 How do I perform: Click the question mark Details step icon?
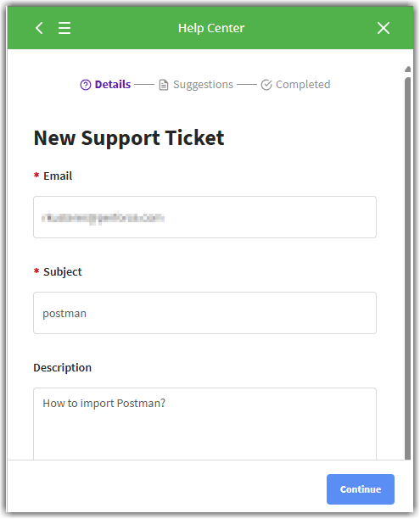(86, 85)
